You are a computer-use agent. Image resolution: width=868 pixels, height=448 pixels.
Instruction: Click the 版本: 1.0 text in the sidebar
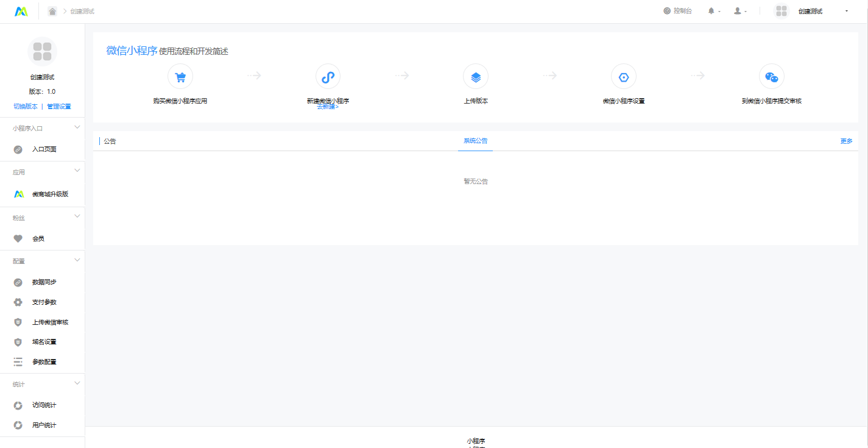(x=43, y=91)
